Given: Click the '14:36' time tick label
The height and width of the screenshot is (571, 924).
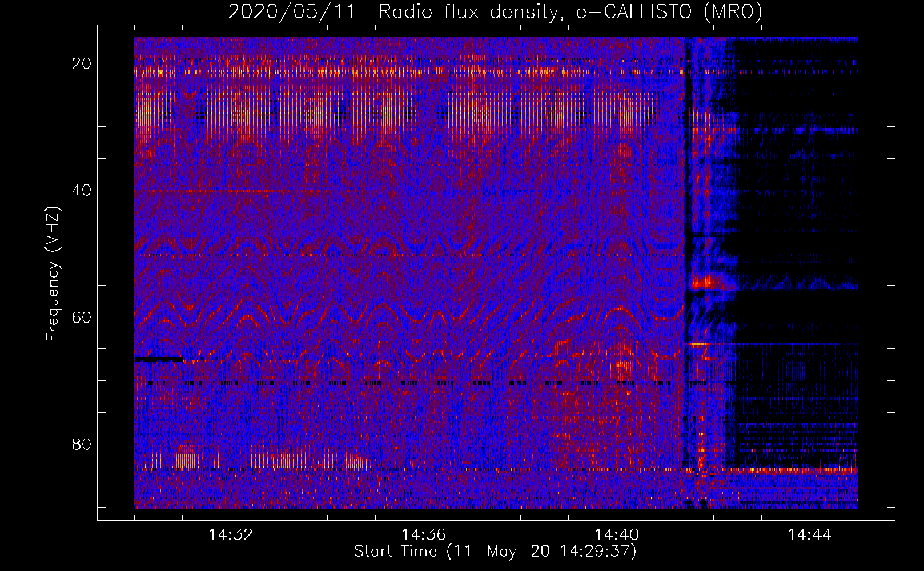Looking at the screenshot, I should [x=424, y=535].
